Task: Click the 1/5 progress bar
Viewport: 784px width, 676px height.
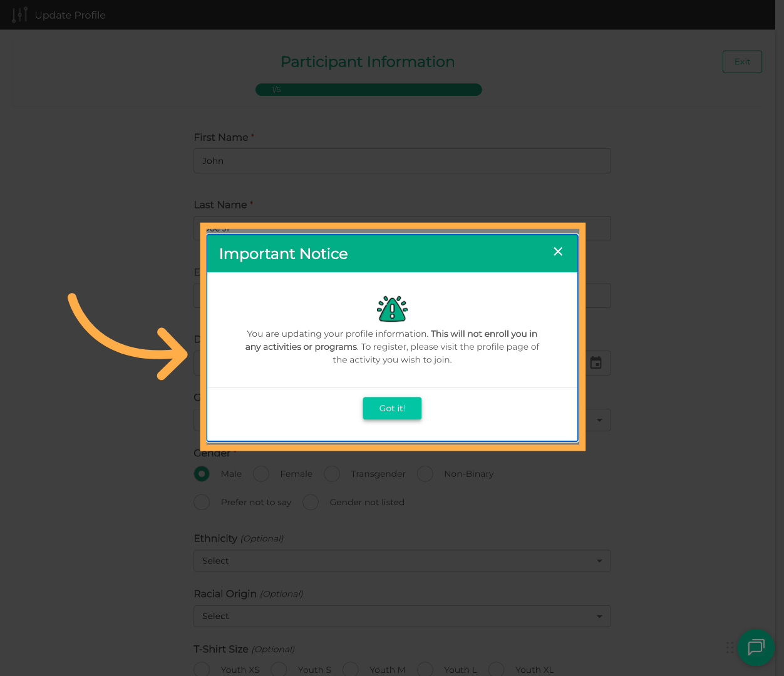Action: (x=368, y=90)
